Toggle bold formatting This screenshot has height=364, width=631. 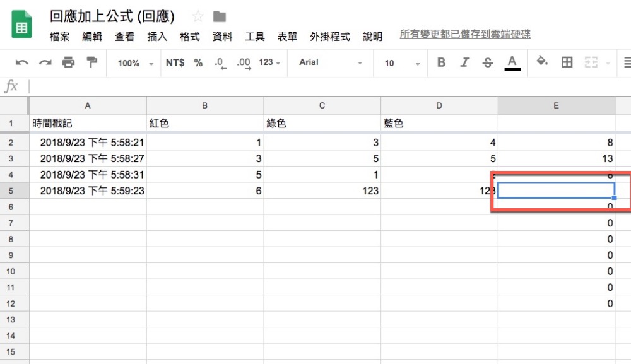coord(441,62)
